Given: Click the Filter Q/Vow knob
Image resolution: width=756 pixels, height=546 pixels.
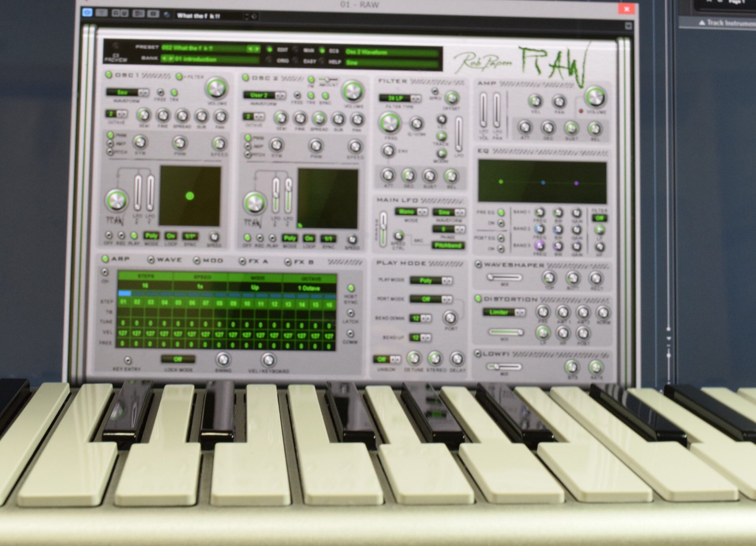Looking at the screenshot, I should click(416, 124).
